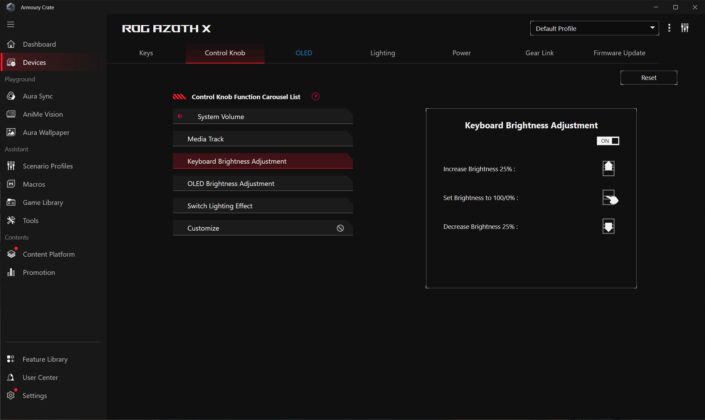Click the Content Platform label
The width and height of the screenshot is (705, 420).
[49, 254]
